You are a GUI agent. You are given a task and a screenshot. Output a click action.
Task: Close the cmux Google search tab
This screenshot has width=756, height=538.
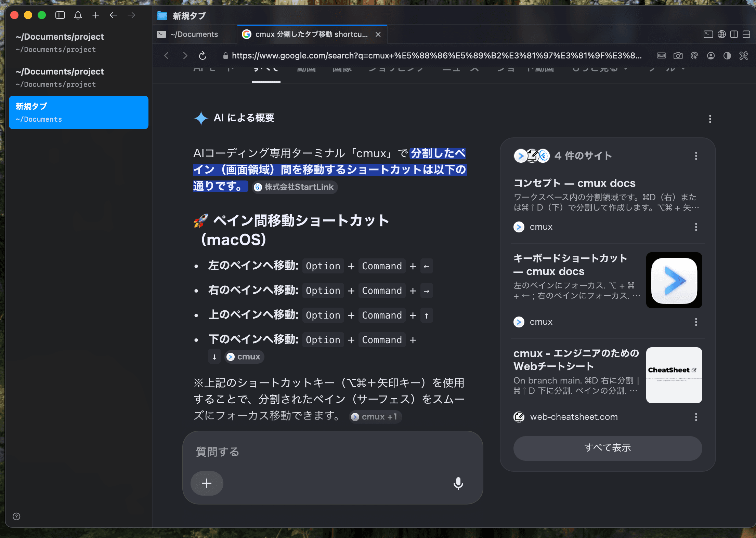pyautogui.click(x=378, y=34)
